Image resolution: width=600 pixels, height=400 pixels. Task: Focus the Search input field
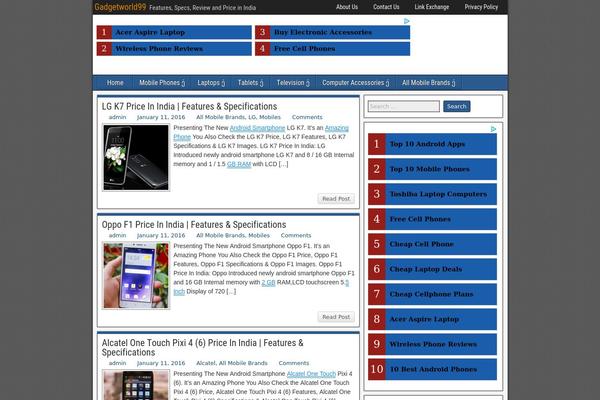(404, 106)
